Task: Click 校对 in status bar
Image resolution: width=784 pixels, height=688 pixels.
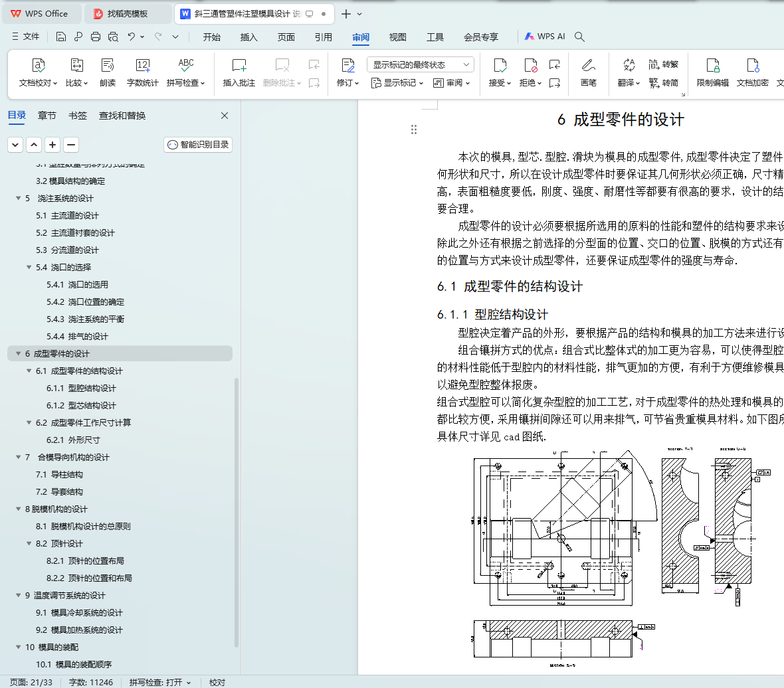Action: pos(217,682)
